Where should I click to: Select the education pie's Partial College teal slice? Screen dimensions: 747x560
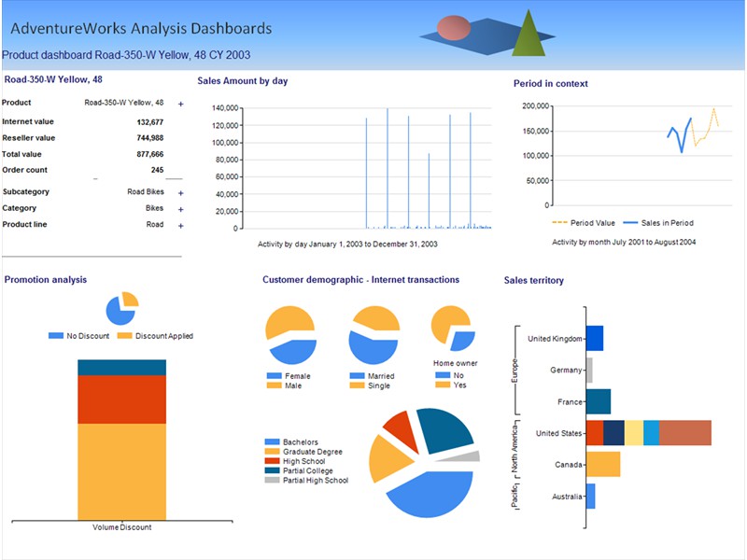(x=445, y=431)
